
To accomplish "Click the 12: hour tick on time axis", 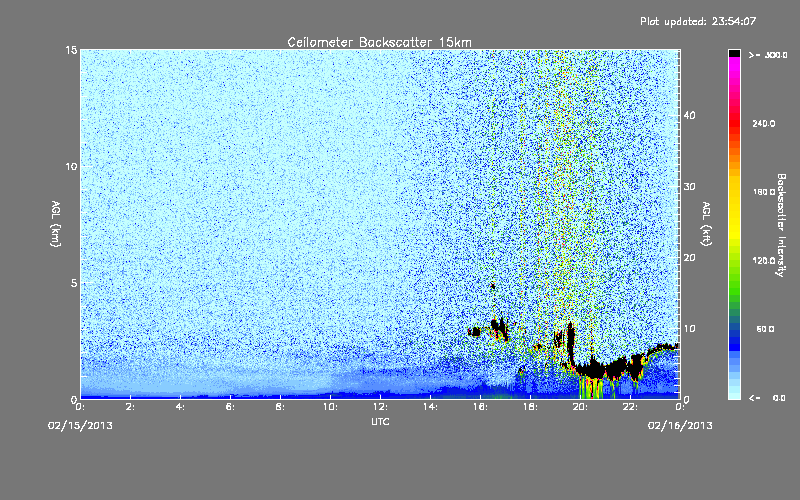I will (x=380, y=407).
